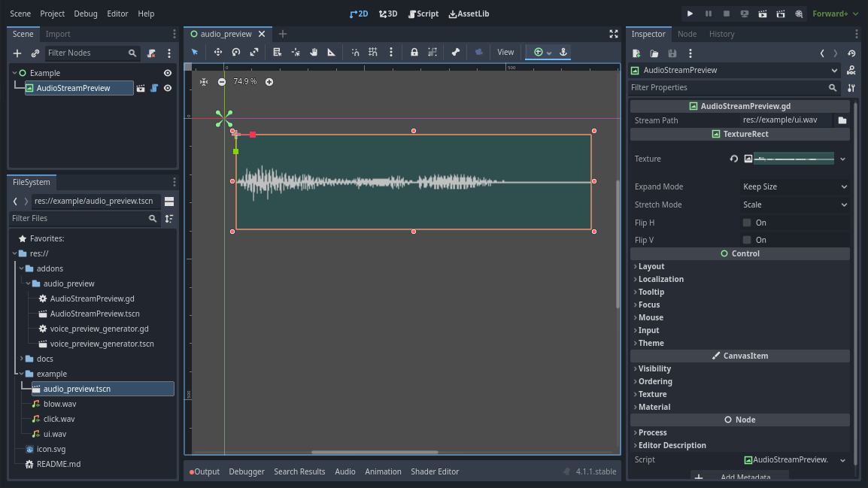The image size is (868, 488).
Task: Run the project with Play button
Action: [x=690, y=14]
